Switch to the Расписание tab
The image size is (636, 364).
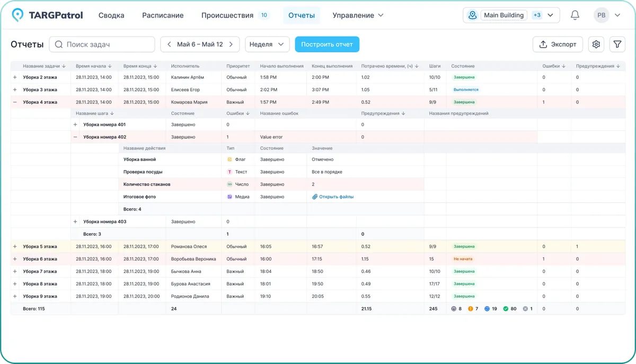coord(163,15)
